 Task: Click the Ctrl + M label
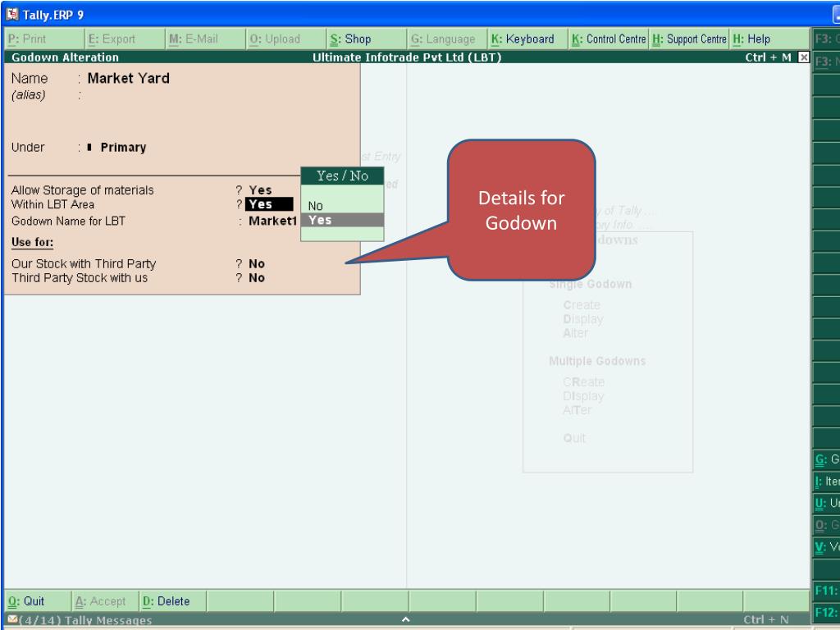click(x=768, y=57)
